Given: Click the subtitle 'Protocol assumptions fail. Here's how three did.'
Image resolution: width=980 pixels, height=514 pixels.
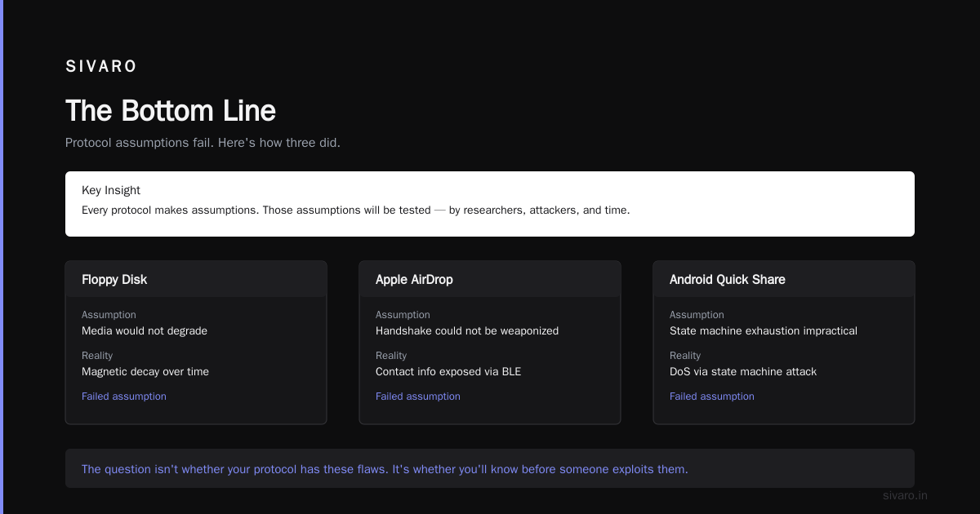Looking at the screenshot, I should coord(203,143).
